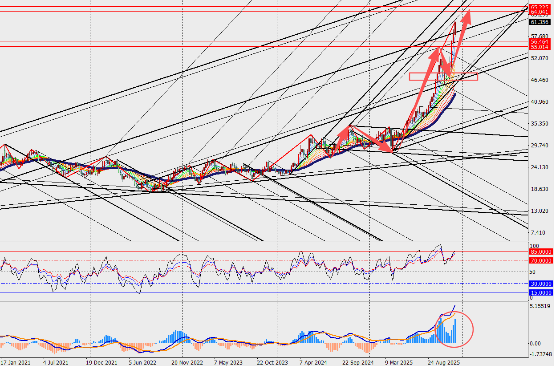
Task: Click the 13.020 price axis label
Action: point(540,211)
